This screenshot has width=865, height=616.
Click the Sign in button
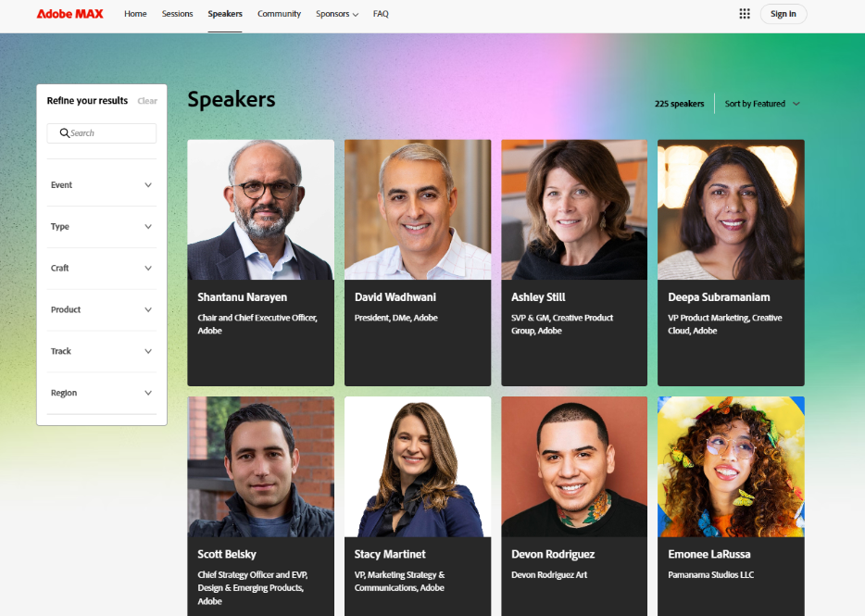point(783,14)
